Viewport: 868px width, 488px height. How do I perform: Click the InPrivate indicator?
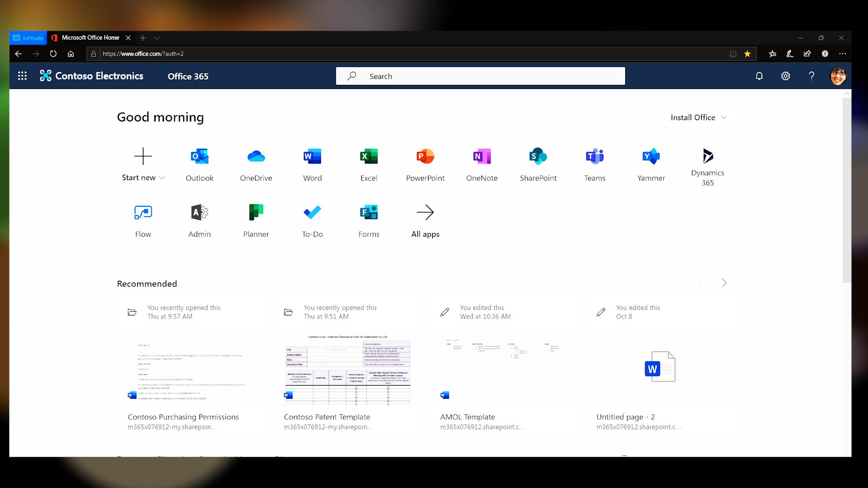[28, 38]
